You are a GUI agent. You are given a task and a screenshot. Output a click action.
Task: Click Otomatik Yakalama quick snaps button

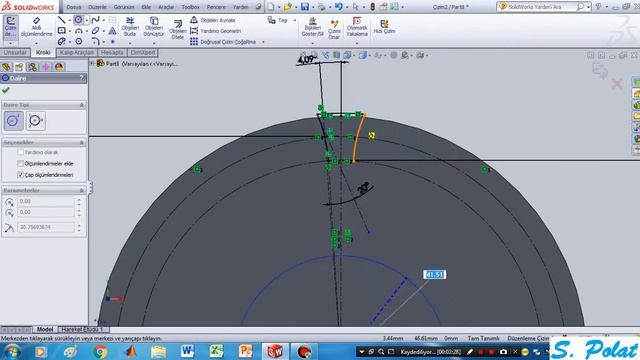pos(357,27)
